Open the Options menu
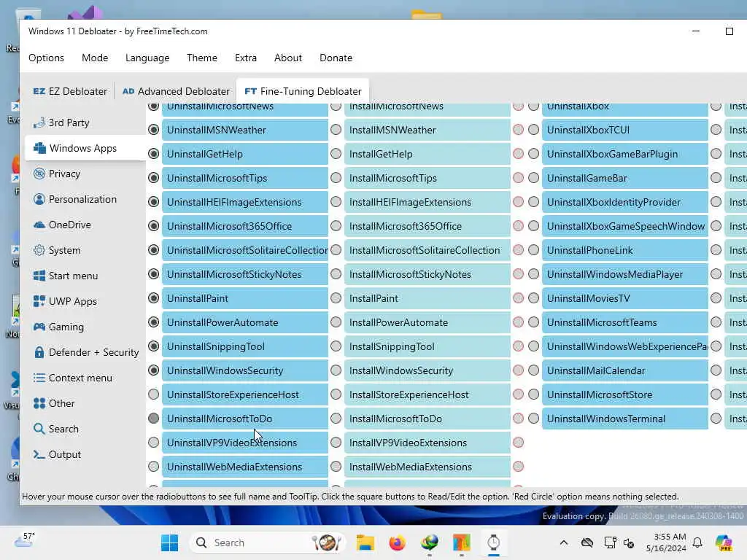This screenshot has height=560, width=747. click(46, 58)
